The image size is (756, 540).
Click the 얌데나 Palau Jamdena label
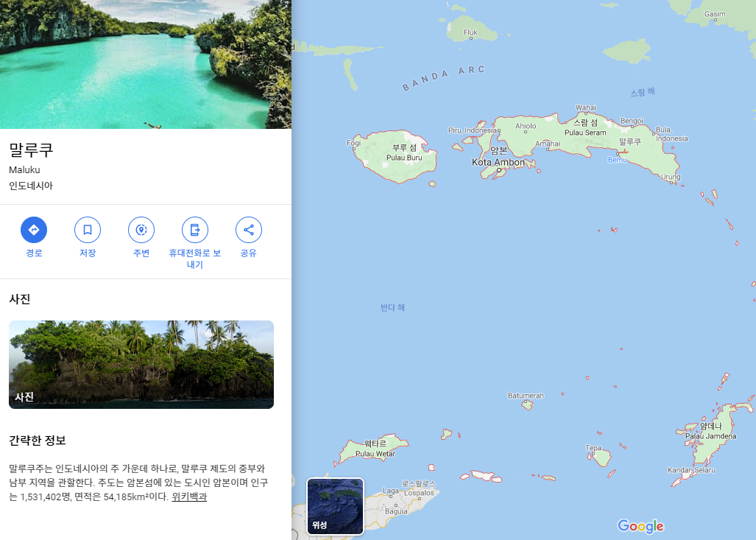point(710,431)
